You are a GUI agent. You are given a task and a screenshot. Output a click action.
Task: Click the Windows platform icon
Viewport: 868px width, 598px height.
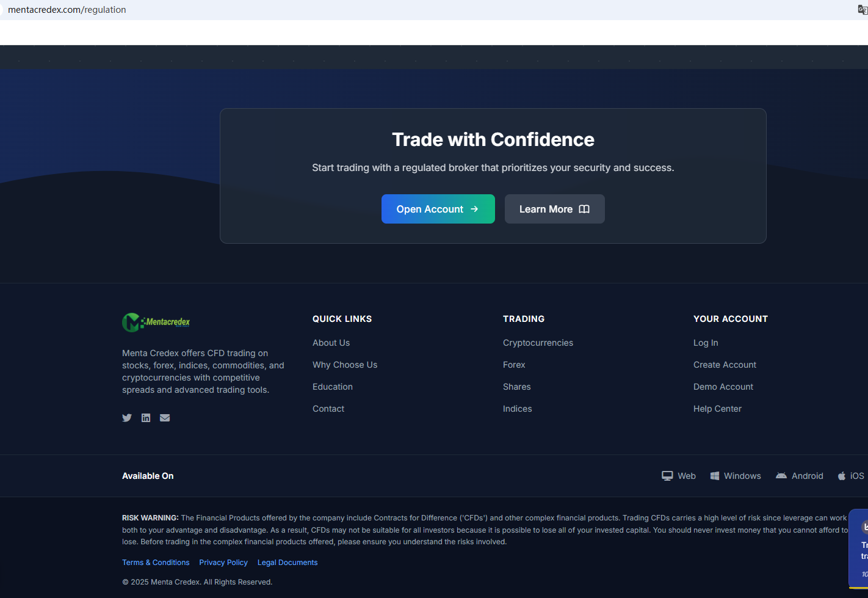[x=715, y=476]
